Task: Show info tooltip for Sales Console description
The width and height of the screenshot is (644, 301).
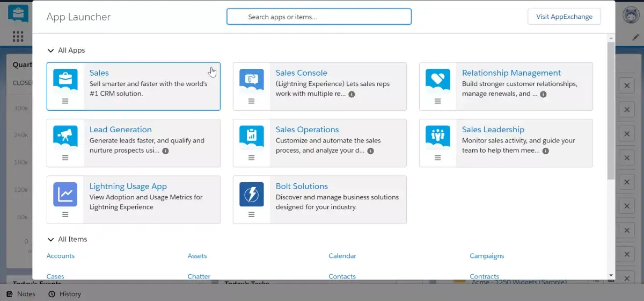Action: click(x=352, y=94)
